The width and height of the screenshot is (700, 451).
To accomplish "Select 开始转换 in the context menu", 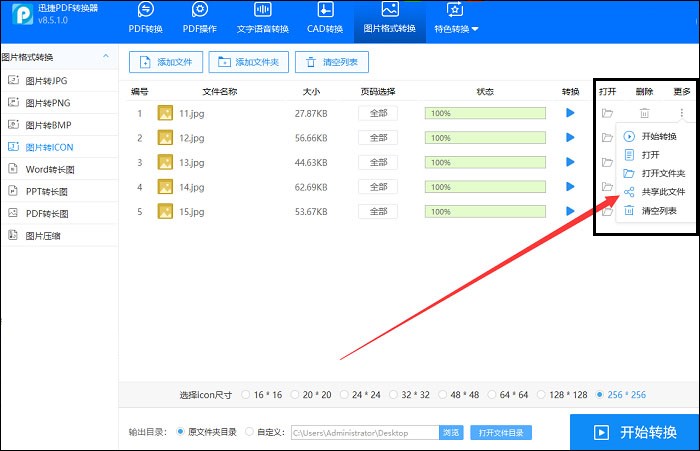I will pyautogui.click(x=655, y=137).
